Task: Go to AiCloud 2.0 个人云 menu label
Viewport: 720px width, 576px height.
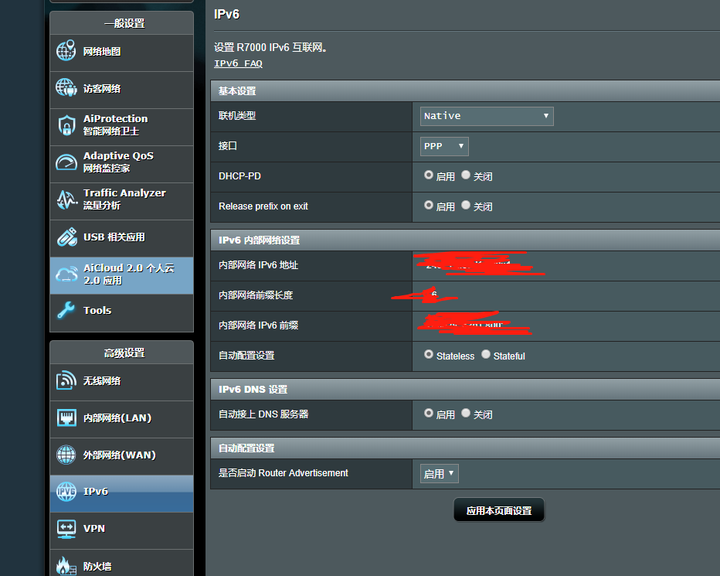Action: click(129, 274)
